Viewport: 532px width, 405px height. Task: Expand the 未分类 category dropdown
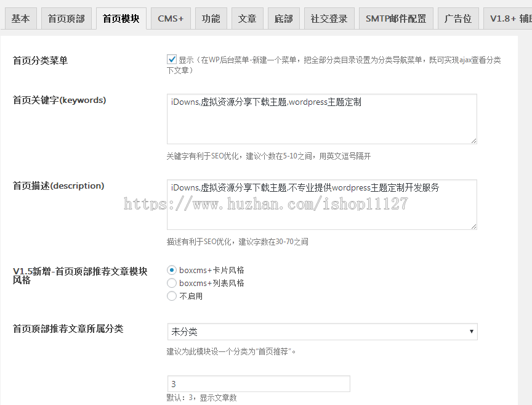coord(321,332)
